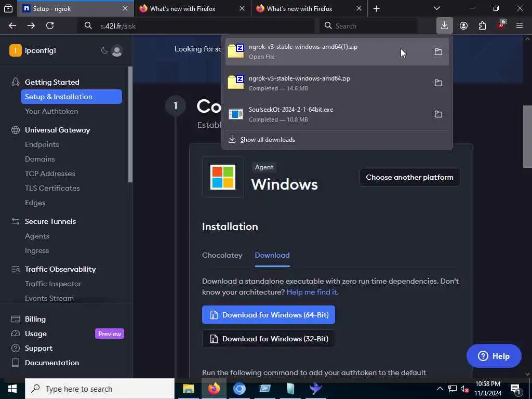Open Documentation link

tap(52, 363)
